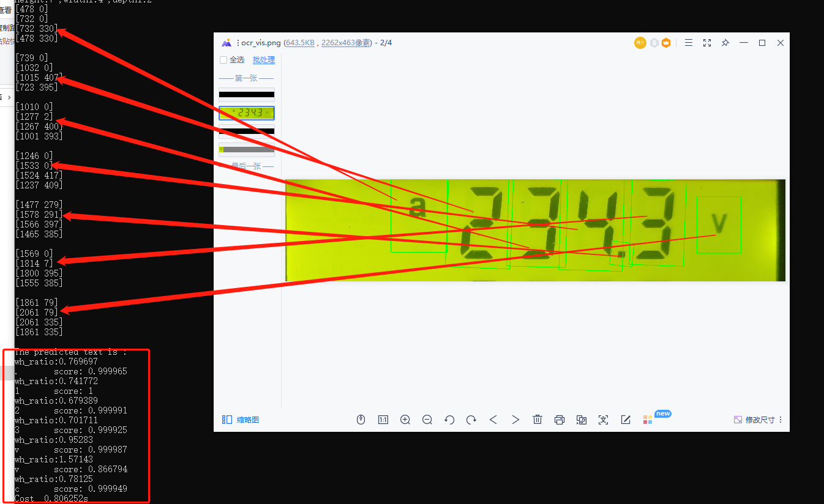Toggle the 全选 select-all checkbox
The width and height of the screenshot is (824, 504).
[225, 60]
